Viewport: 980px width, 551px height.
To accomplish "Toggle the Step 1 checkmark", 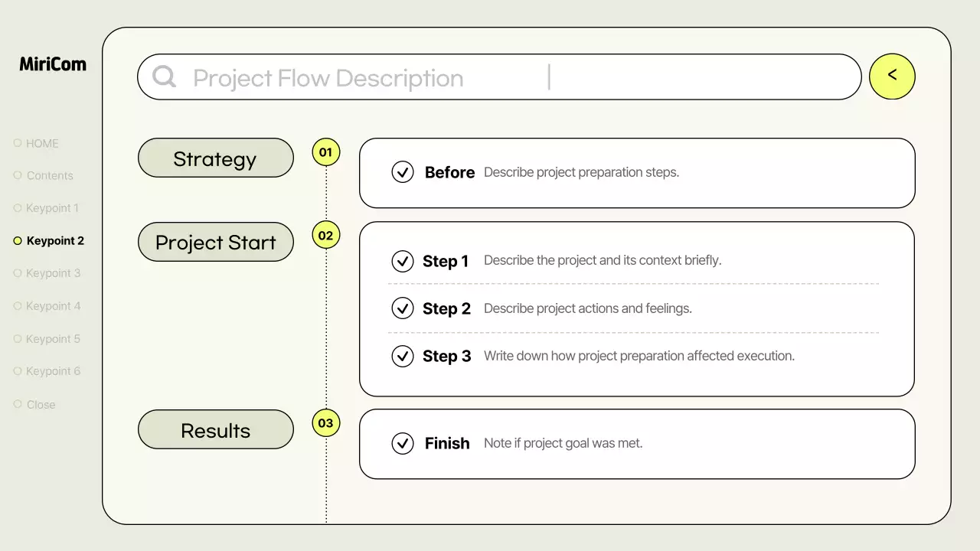I will (x=403, y=261).
